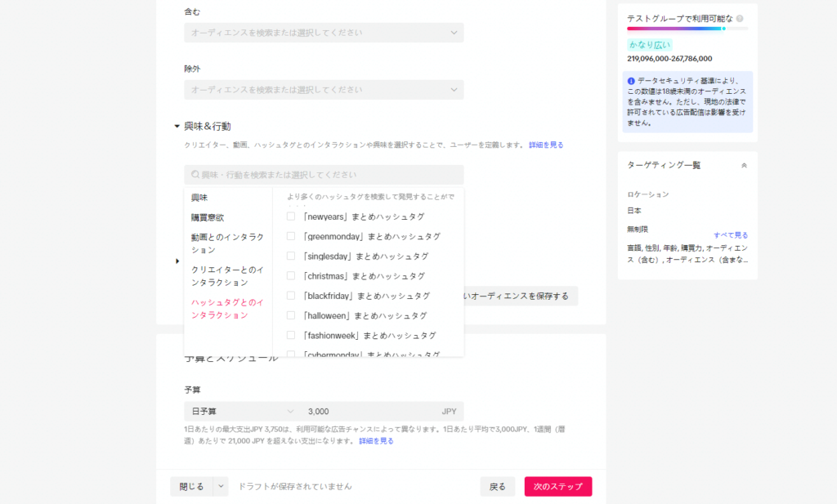The width and height of the screenshot is (837, 504).
Task: Open the すべて見る link in targeting summary
Action: pos(730,234)
